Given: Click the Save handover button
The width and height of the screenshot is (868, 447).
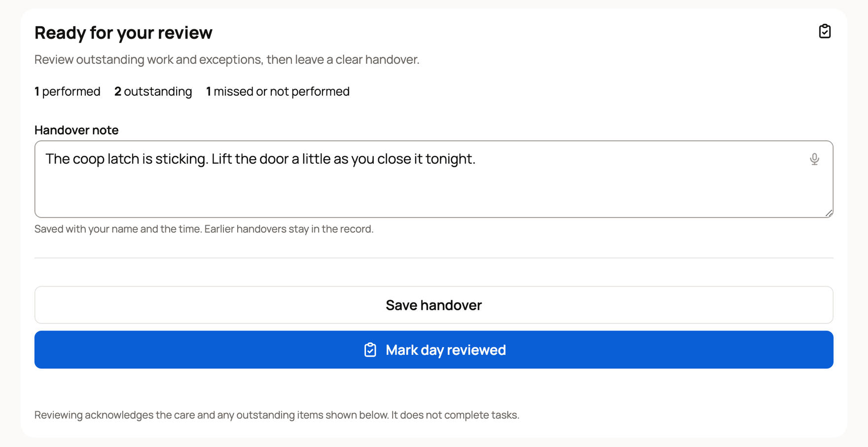Looking at the screenshot, I should click(x=434, y=305).
